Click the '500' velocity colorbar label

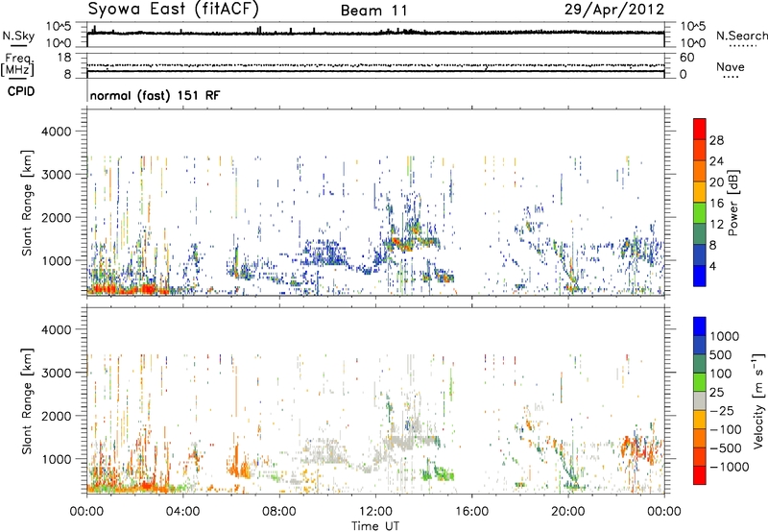tap(723, 354)
